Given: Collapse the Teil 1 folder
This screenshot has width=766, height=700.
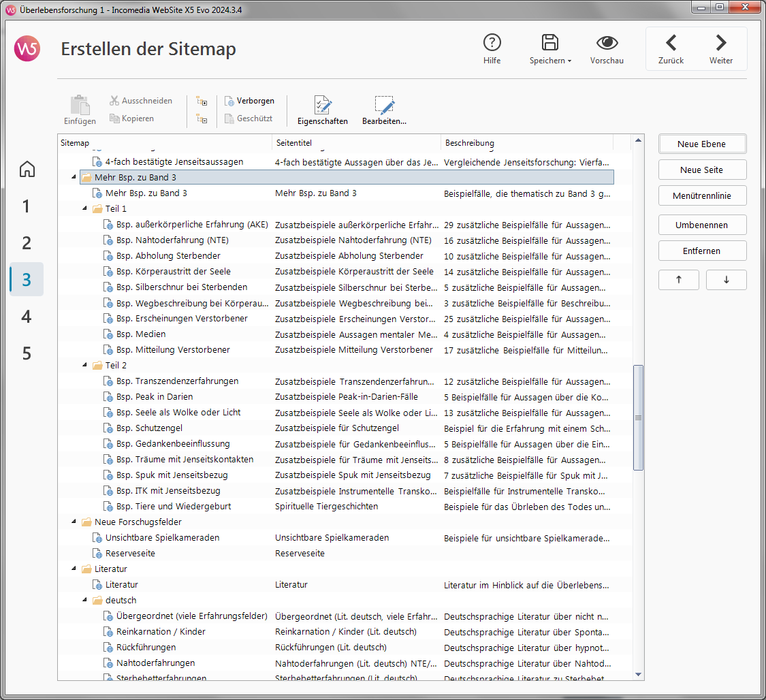Looking at the screenshot, I should pyautogui.click(x=85, y=209).
